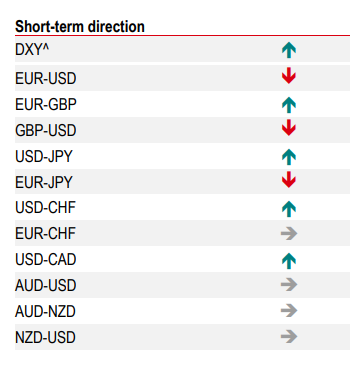361x365 pixels.
Task: Select the GBP-USD currency label
Action: tap(46, 130)
